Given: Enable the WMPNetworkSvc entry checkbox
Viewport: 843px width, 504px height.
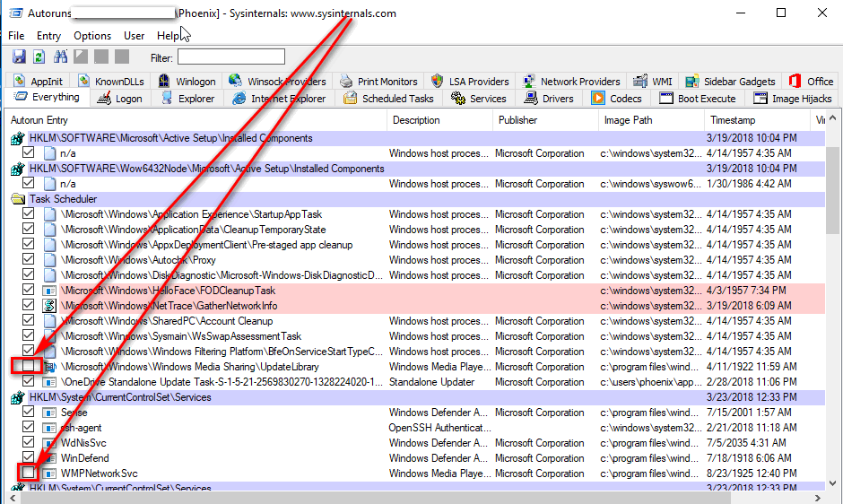Looking at the screenshot, I should pyautogui.click(x=29, y=473).
